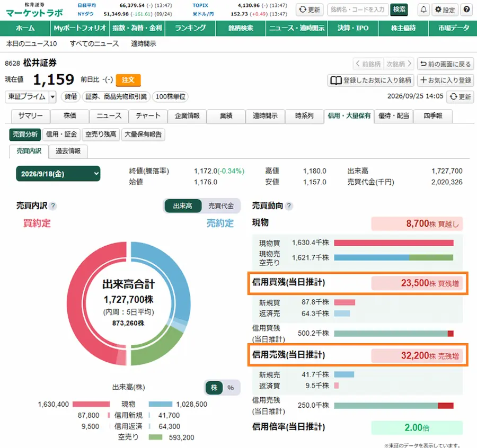
Task: Select 株 in the legend unit toggle
Action: point(214,388)
